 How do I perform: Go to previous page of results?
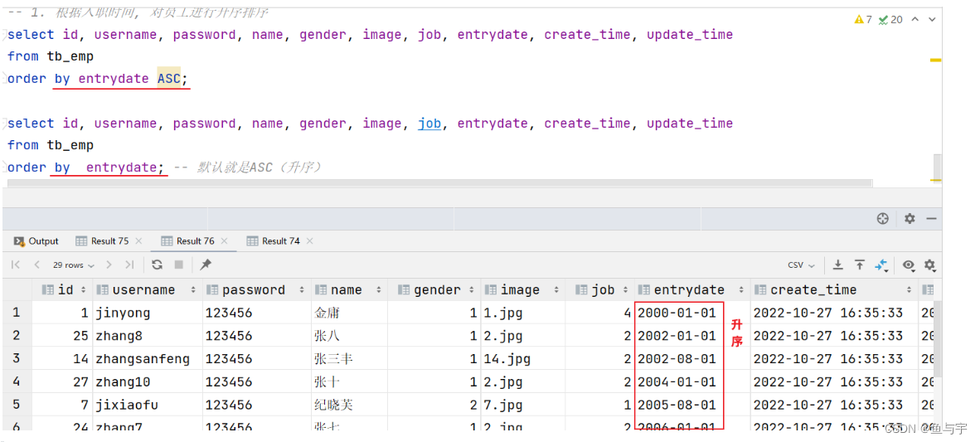[36, 265]
